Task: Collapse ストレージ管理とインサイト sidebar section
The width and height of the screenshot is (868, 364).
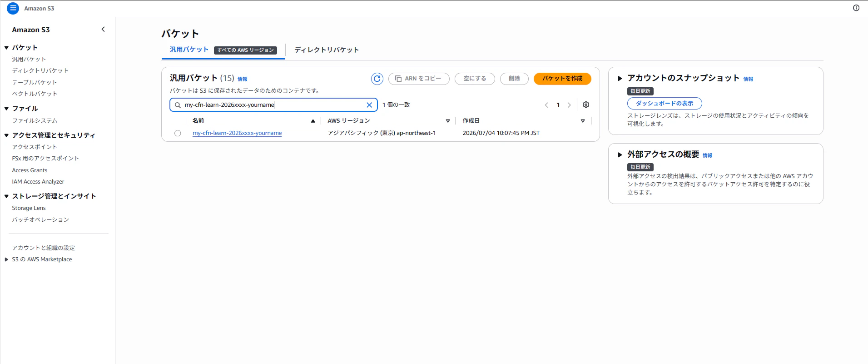Action: coord(6,196)
